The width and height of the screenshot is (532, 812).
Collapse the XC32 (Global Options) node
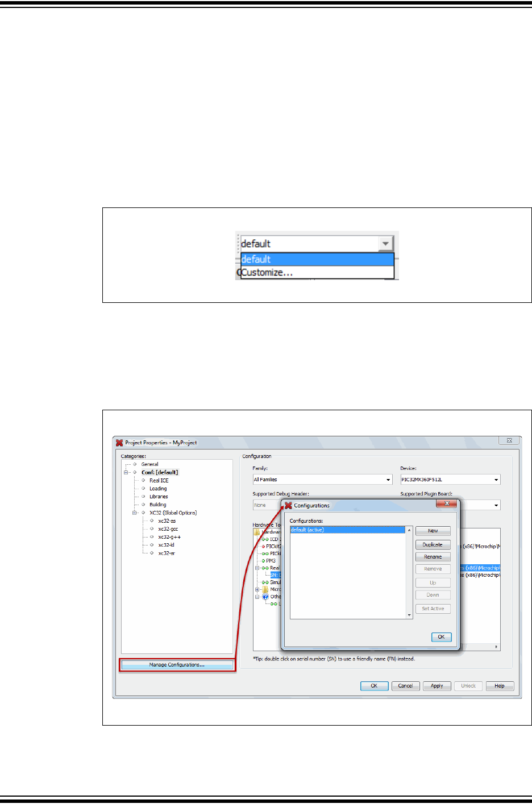click(135, 513)
